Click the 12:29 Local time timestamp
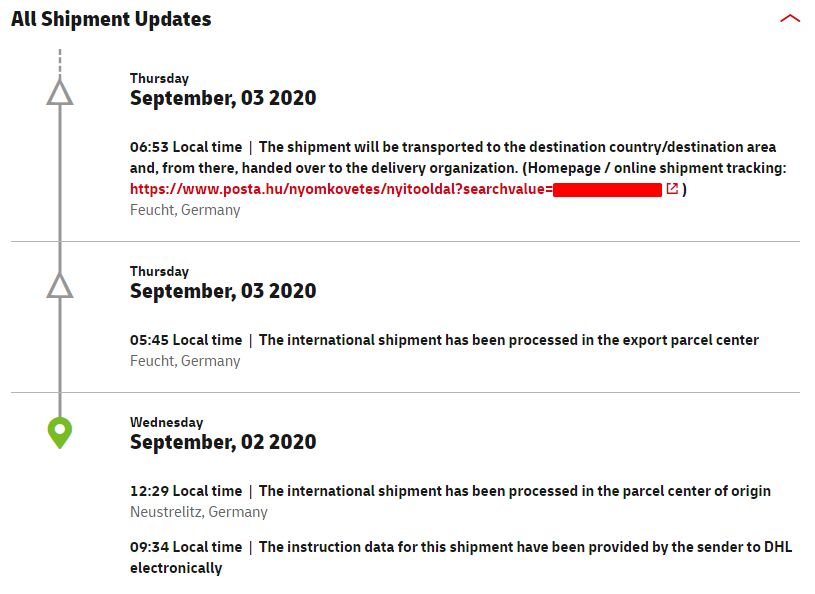Image resolution: width=815 pixels, height=594 pixels. coord(186,491)
